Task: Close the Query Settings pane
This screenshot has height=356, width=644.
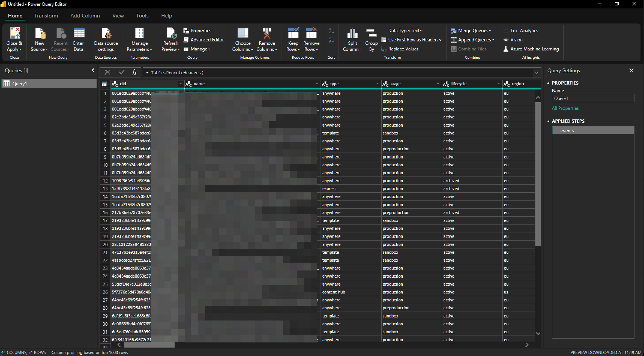Action: pyautogui.click(x=631, y=71)
